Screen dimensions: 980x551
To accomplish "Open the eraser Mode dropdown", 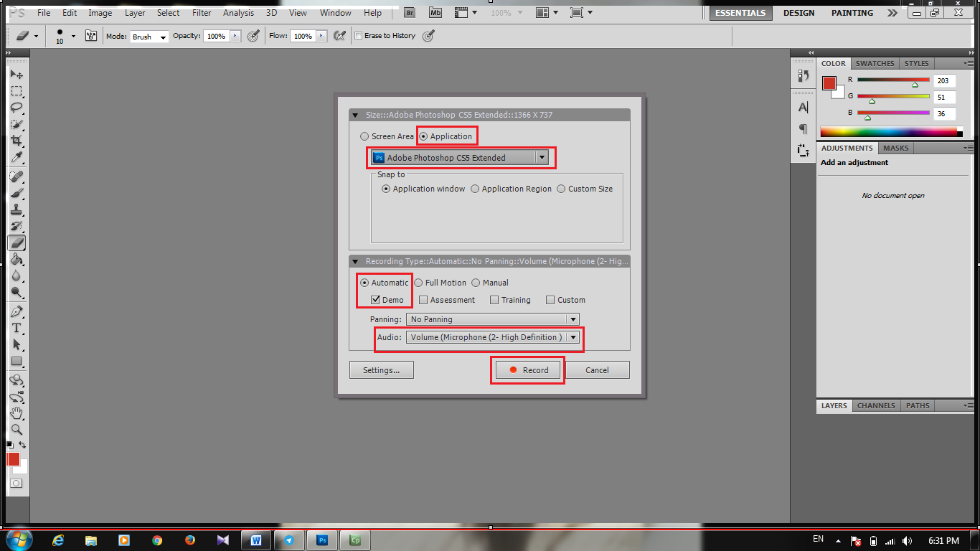I will pyautogui.click(x=149, y=37).
